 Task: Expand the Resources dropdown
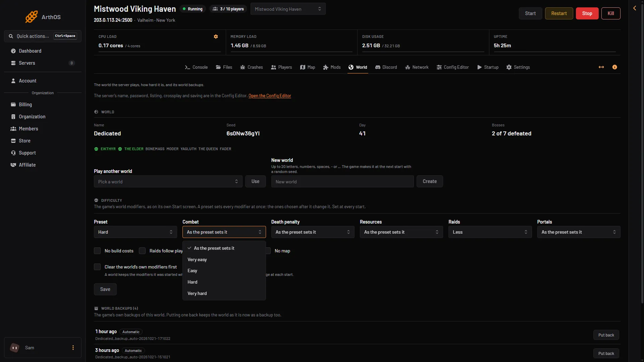[x=401, y=232]
